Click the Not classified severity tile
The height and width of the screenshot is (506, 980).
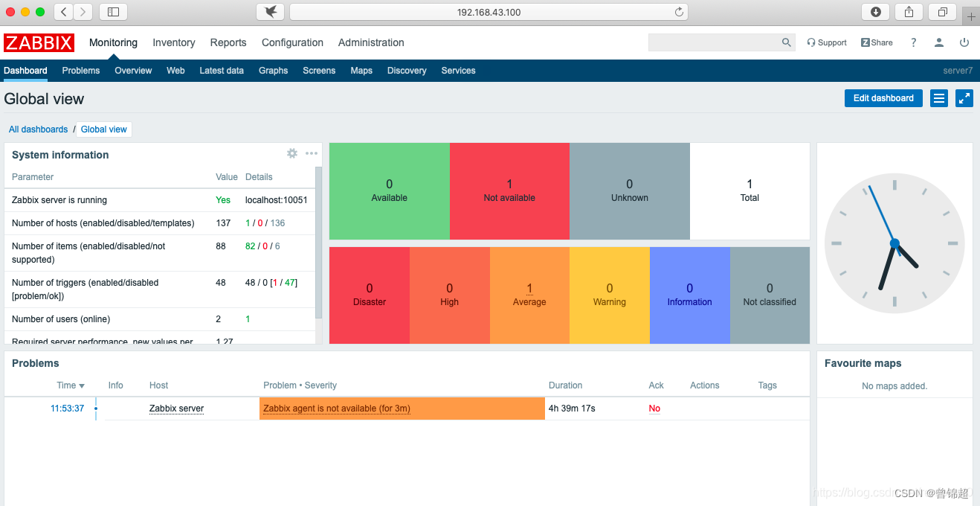coord(770,295)
